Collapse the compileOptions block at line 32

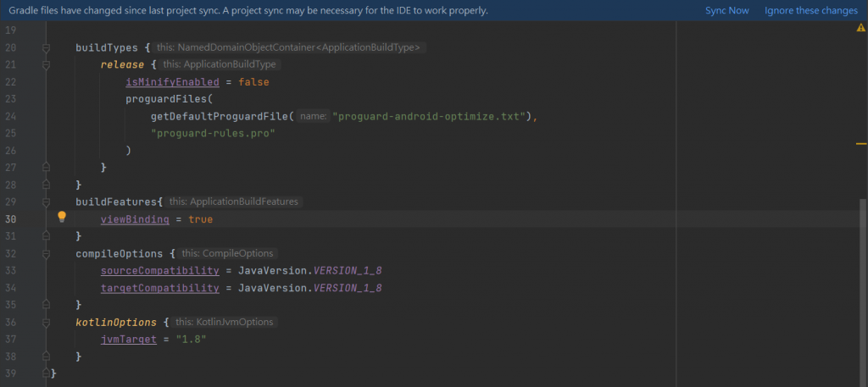click(x=46, y=254)
